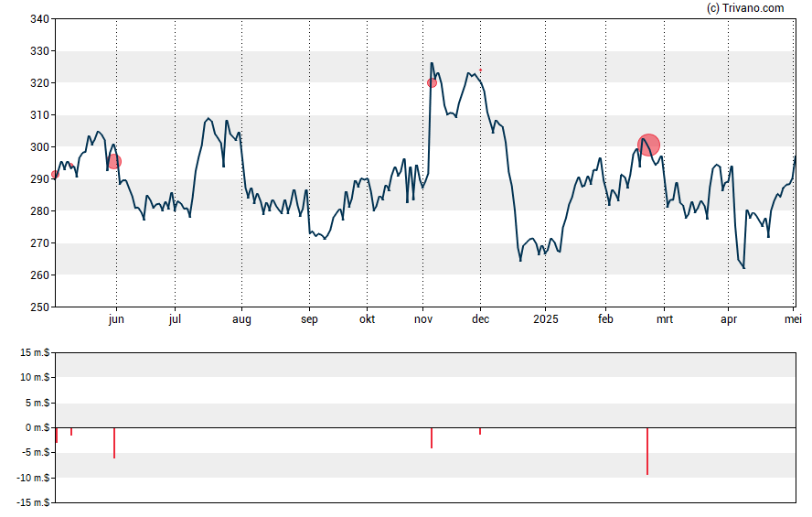Click the 'dec' x-axis label
812x517 pixels.
point(481,319)
